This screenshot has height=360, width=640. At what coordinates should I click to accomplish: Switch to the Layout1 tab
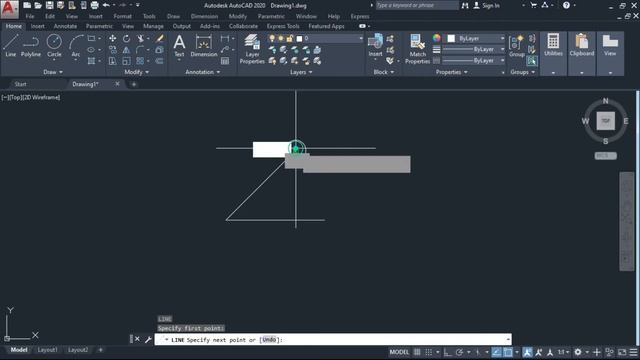(47, 350)
